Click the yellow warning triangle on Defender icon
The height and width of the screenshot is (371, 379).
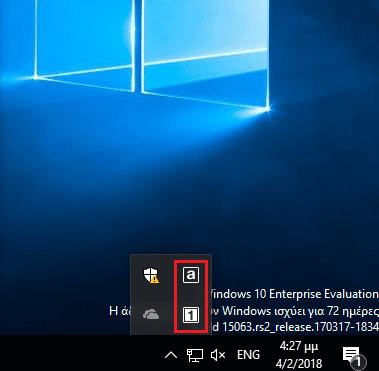coord(155,280)
